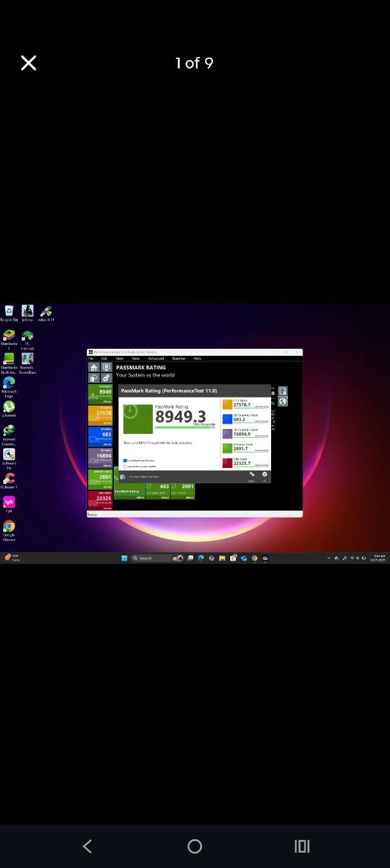
Task: Click the baseline document icon on right
Action: [x=283, y=390]
